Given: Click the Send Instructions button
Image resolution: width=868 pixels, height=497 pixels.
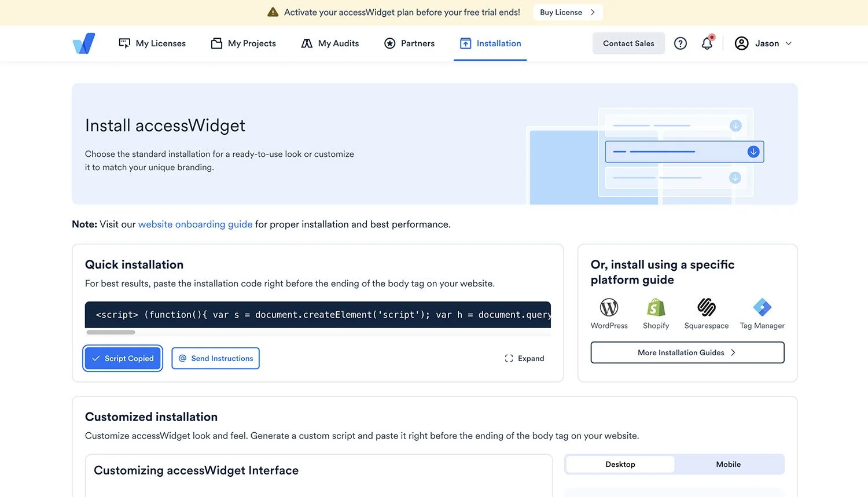Looking at the screenshot, I should [215, 358].
